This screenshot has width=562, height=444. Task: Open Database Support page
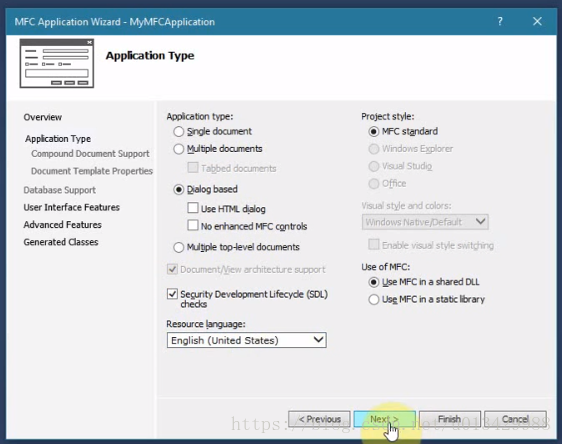59,190
